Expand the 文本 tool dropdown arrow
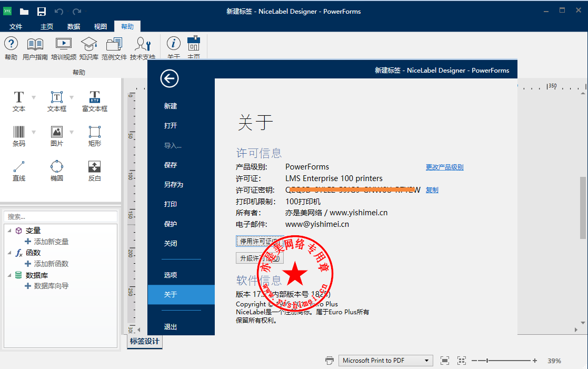The width and height of the screenshot is (588, 369). pos(34,97)
